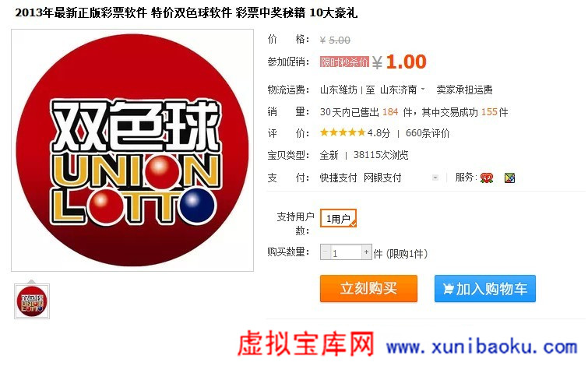Open the 660条评价 reviews link
Image resolution: width=588 pixels, height=366 pixels.
click(428, 133)
